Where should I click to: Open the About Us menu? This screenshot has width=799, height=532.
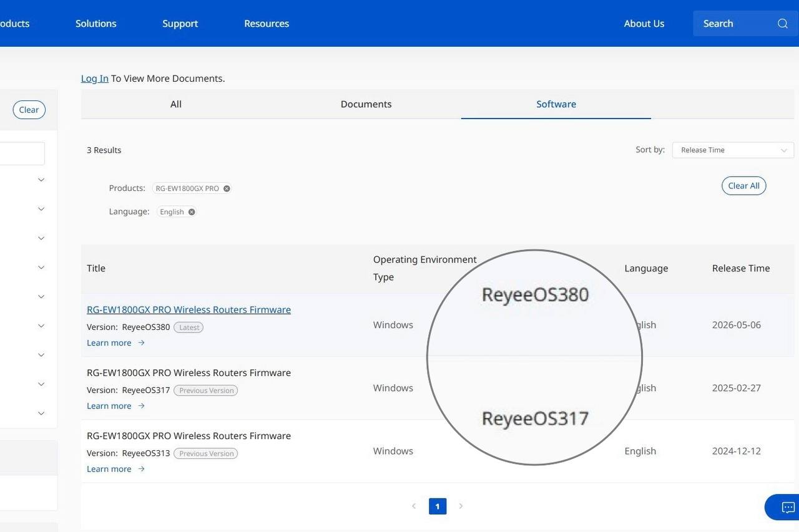[644, 24]
